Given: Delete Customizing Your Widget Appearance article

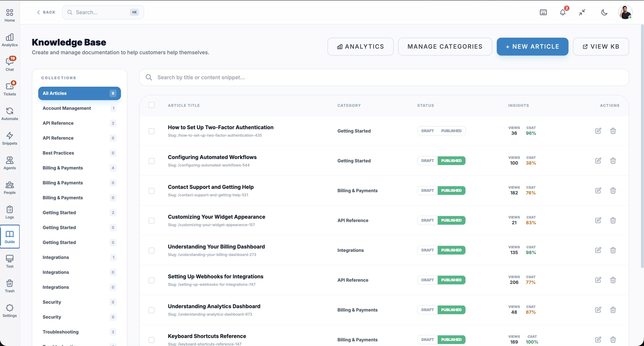Looking at the screenshot, I should (613, 220).
